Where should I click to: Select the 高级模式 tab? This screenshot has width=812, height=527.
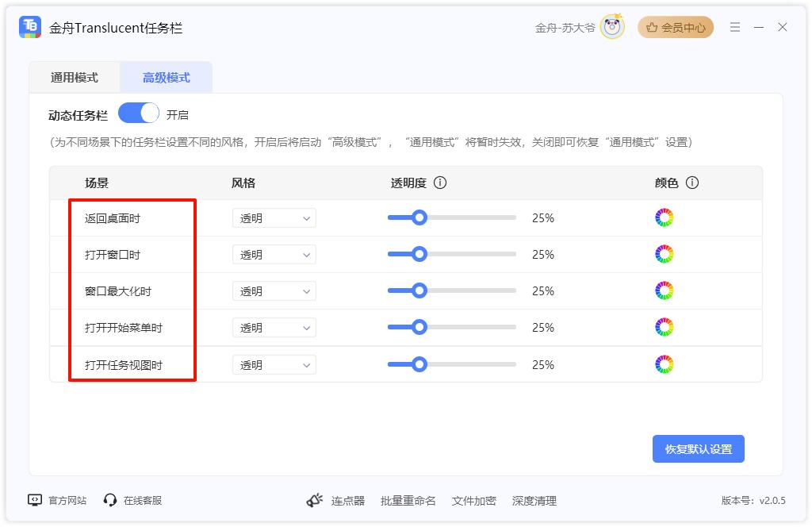point(166,78)
